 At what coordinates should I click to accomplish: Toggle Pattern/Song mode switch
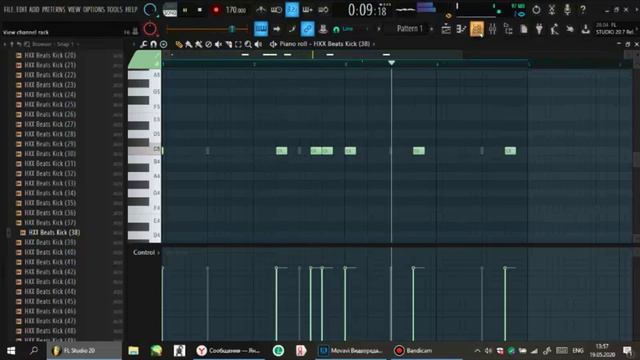(x=169, y=10)
